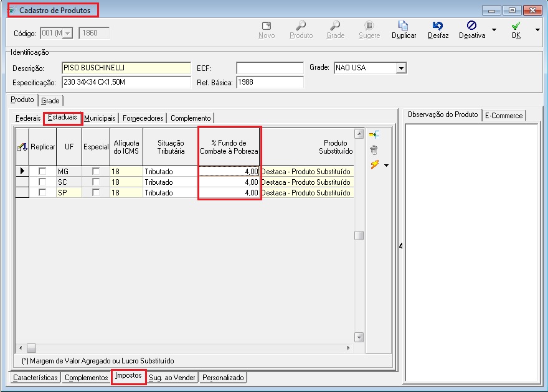
Task: Click the grid's horizontal scrollbar thumb
Action: [31, 348]
